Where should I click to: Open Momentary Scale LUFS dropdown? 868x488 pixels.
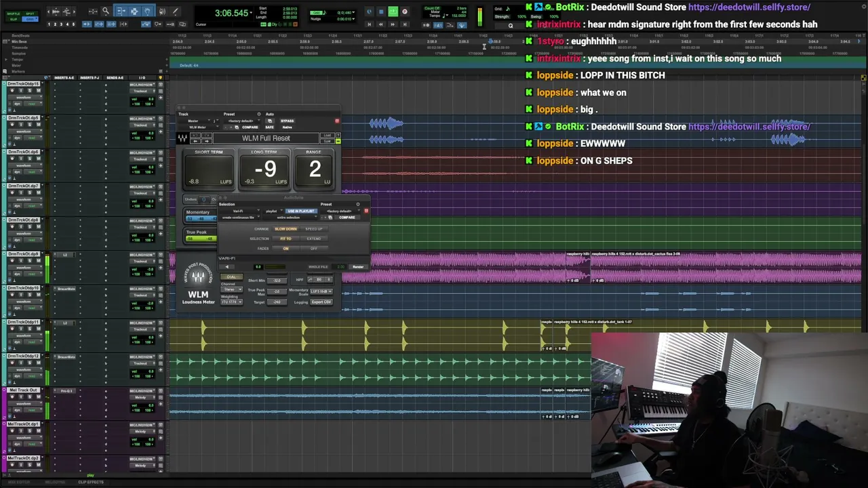321,291
